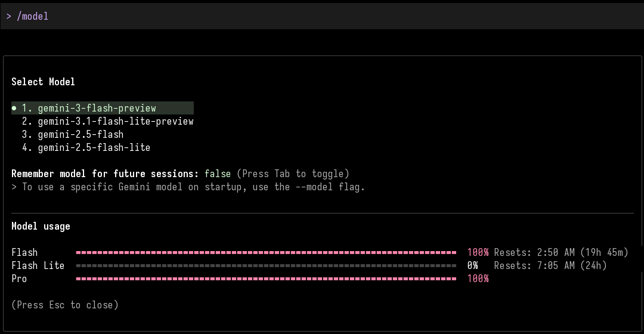Select the gemini-3-flash-preview model
644x334 pixels.
(x=97, y=109)
